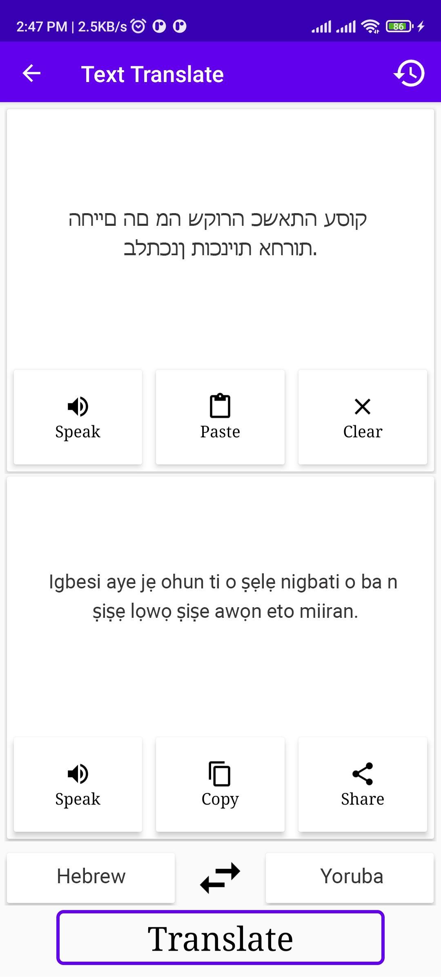Tap the back arrow icon
The height and width of the screenshot is (980, 441).
(31, 73)
